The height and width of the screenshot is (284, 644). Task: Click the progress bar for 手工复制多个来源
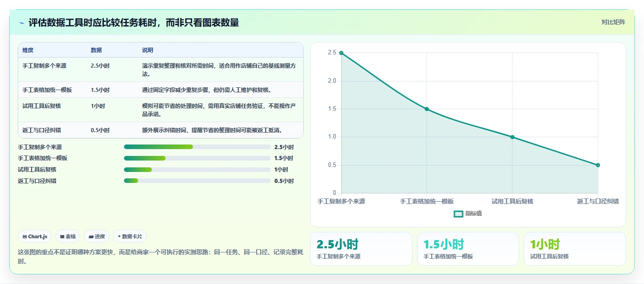tap(197, 147)
